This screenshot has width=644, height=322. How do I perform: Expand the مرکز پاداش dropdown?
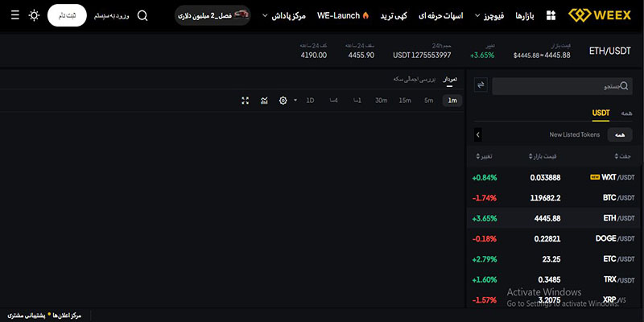coord(284,16)
